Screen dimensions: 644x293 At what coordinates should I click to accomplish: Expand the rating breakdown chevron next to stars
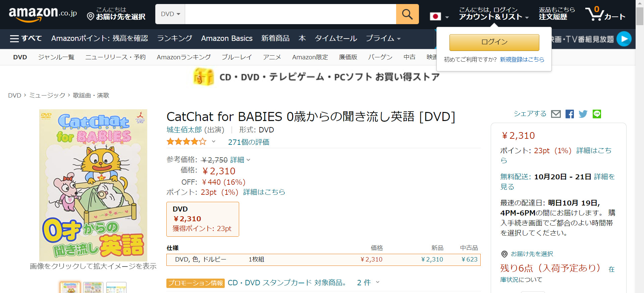213,142
